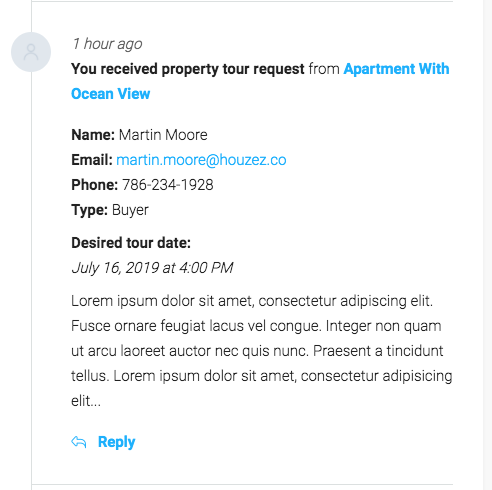Click the Buyer type value
Viewport: 492px width, 490px height.
[x=130, y=210]
